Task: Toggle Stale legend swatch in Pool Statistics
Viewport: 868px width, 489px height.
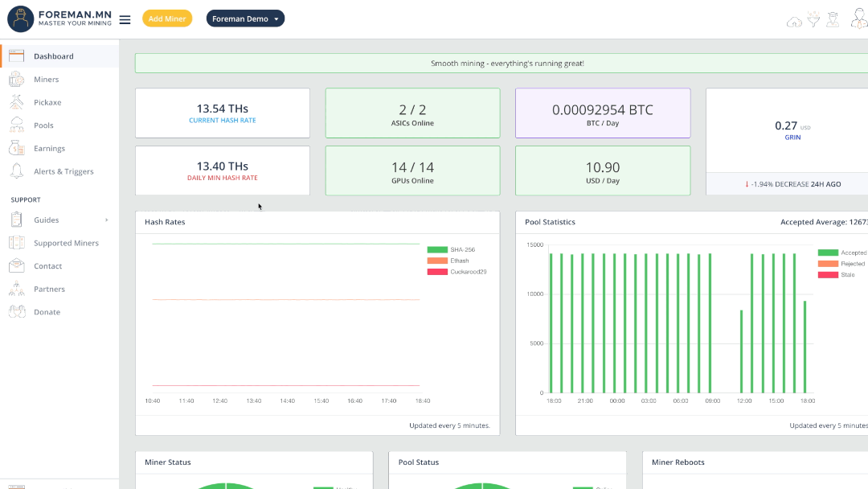Action: [828, 275]
